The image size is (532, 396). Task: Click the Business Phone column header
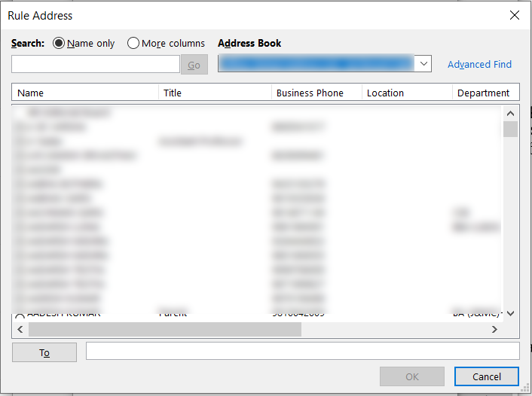pos(316,93)
